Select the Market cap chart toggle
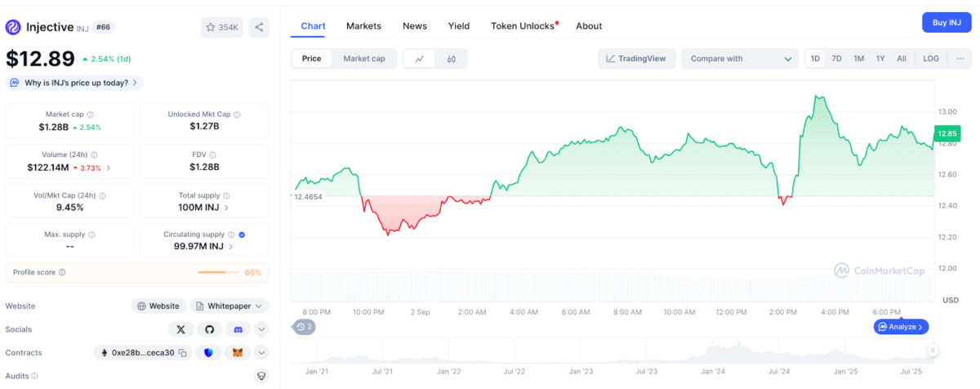980x389 pixels. (364, 59)
